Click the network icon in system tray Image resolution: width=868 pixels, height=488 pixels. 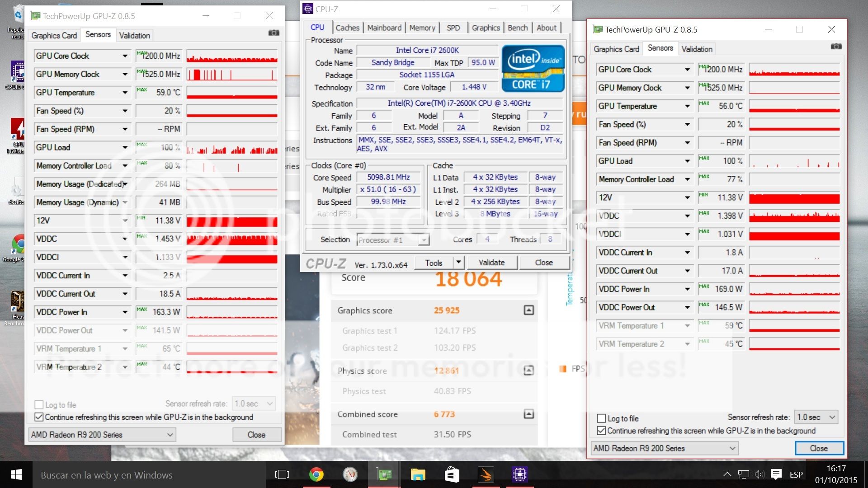click(743, 474)
